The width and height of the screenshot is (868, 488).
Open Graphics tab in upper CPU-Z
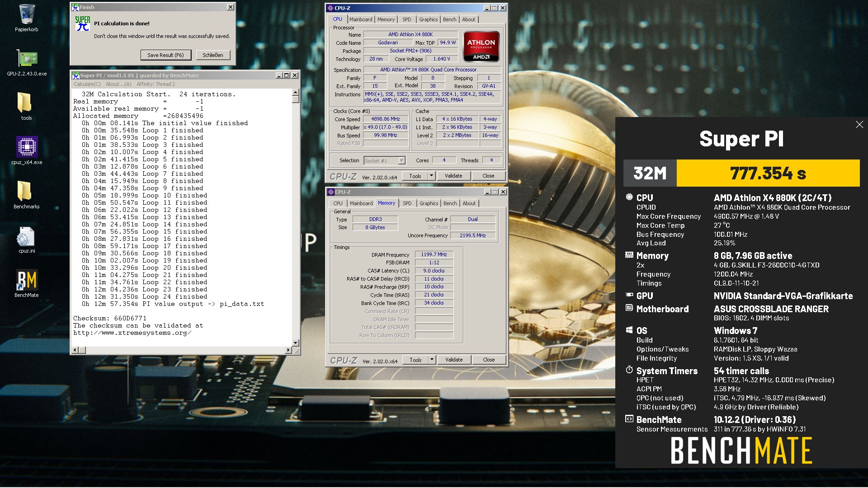pos(428,19)
